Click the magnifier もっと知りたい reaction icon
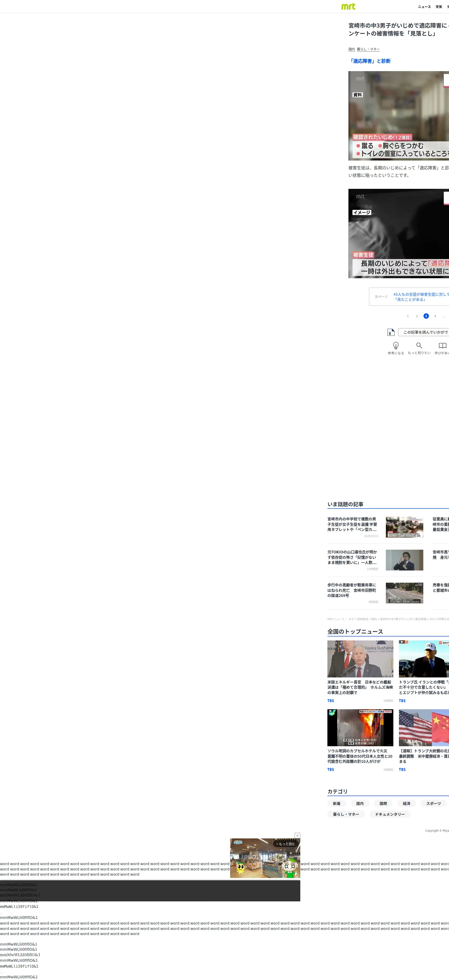Image resolution: width=449 pixels, height=980 pixels. pyautogui.click(x=419, y=345)
